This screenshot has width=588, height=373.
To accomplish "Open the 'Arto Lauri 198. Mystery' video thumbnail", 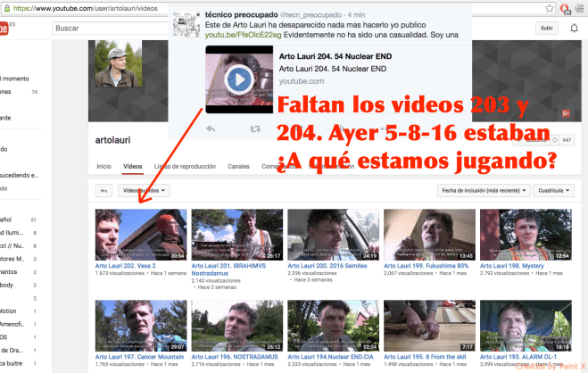I will [x=526, y=234].
